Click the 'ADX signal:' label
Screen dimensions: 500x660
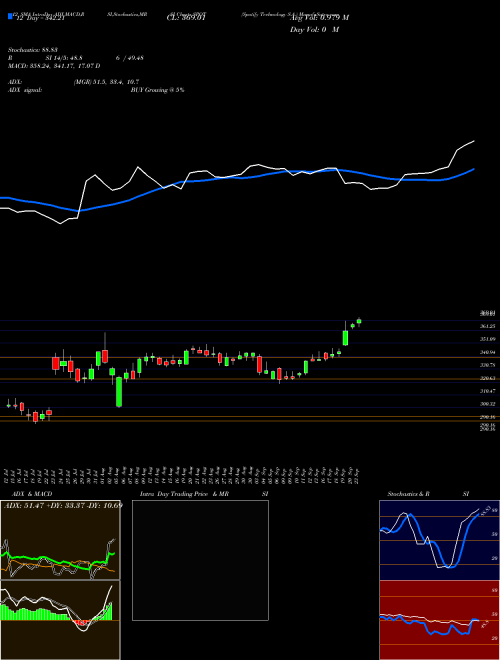point(25,90)
